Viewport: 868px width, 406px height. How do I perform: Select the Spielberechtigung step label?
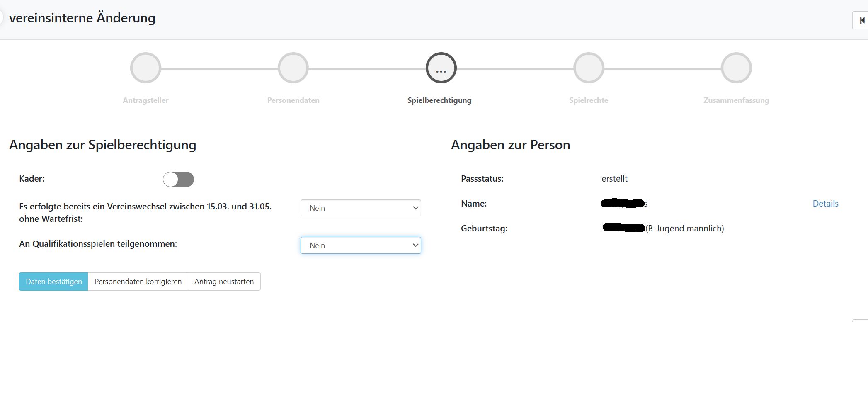tap(439, 100)
